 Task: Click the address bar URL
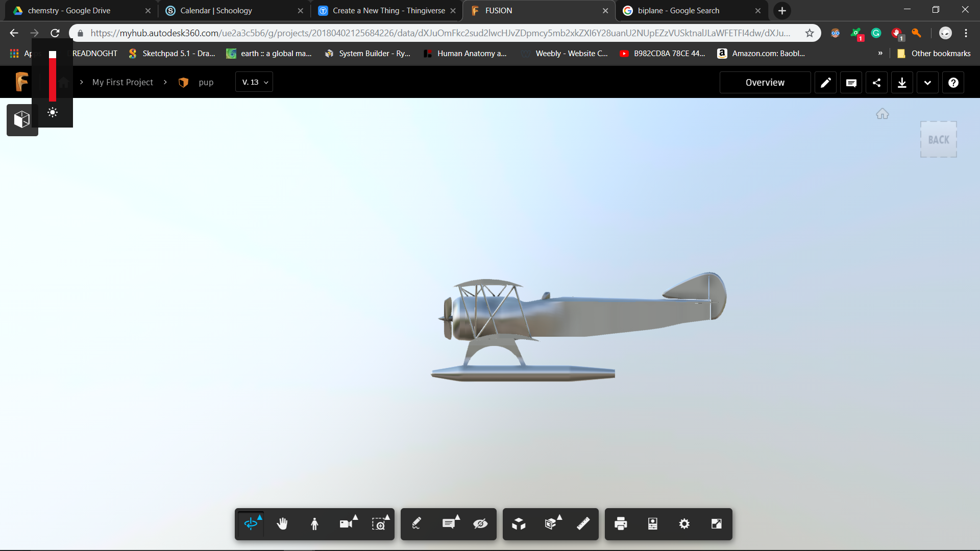click(440, 33)
